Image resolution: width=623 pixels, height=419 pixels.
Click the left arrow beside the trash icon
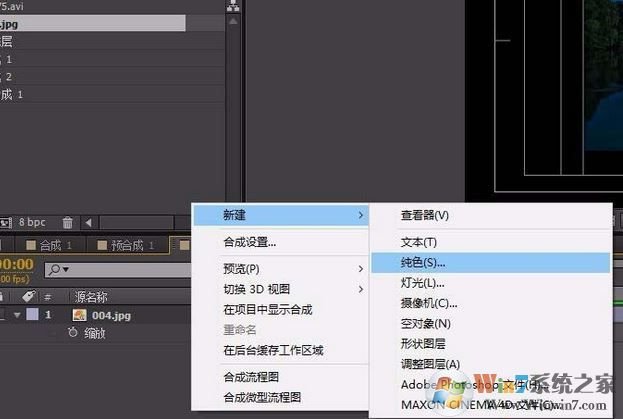click(x=88, y=223)
